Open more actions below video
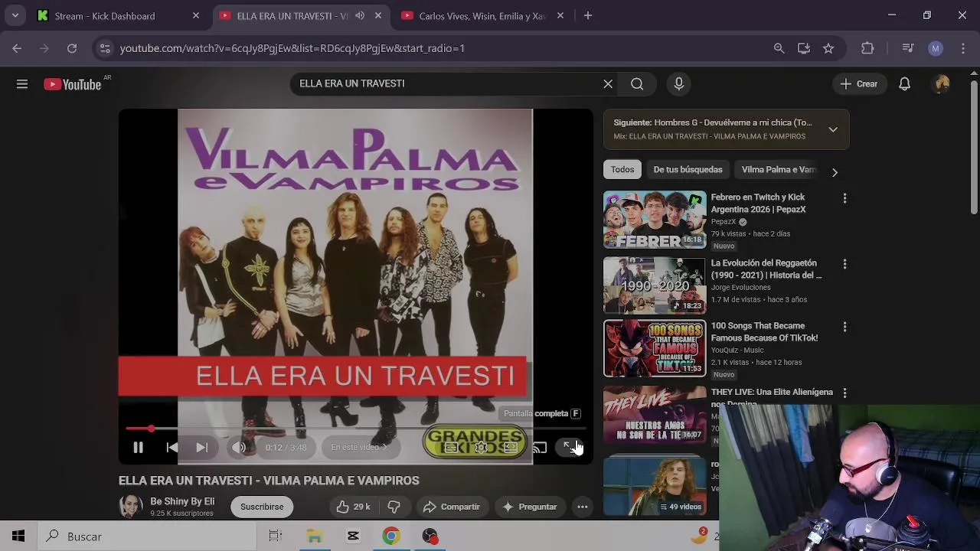This screenshot has height=551, width=980. coord(582,507)
